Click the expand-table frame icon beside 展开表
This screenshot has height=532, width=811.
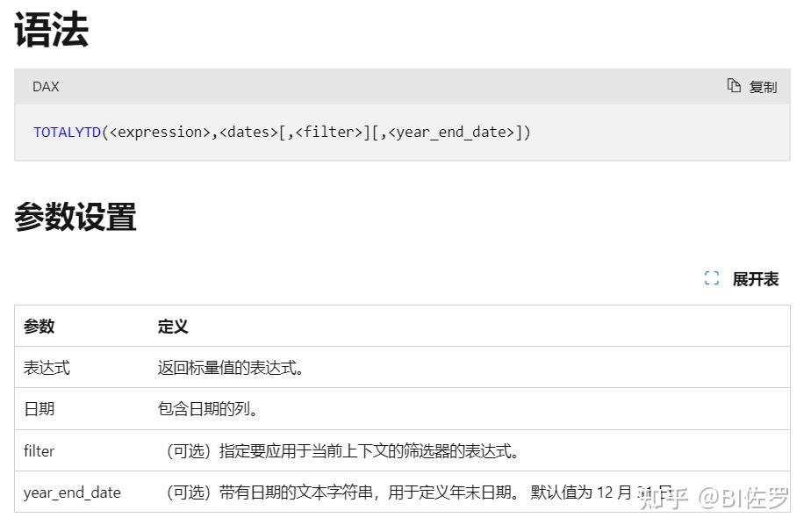pos(711,278)
